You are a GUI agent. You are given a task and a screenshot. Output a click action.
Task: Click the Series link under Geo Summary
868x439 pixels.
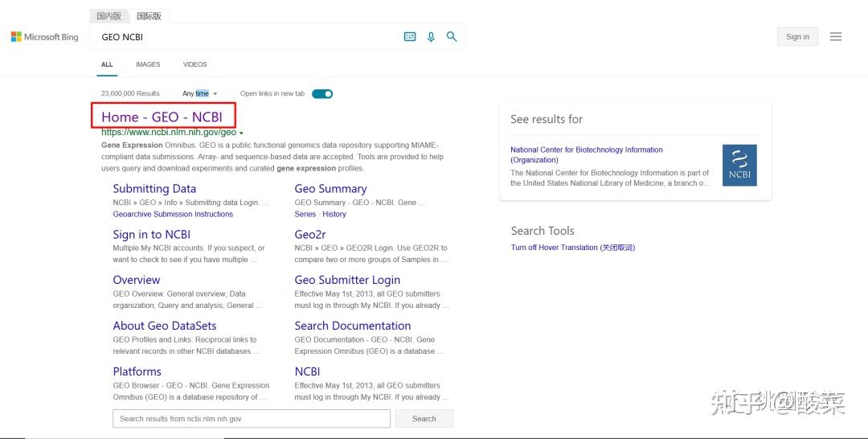point(305,214)
